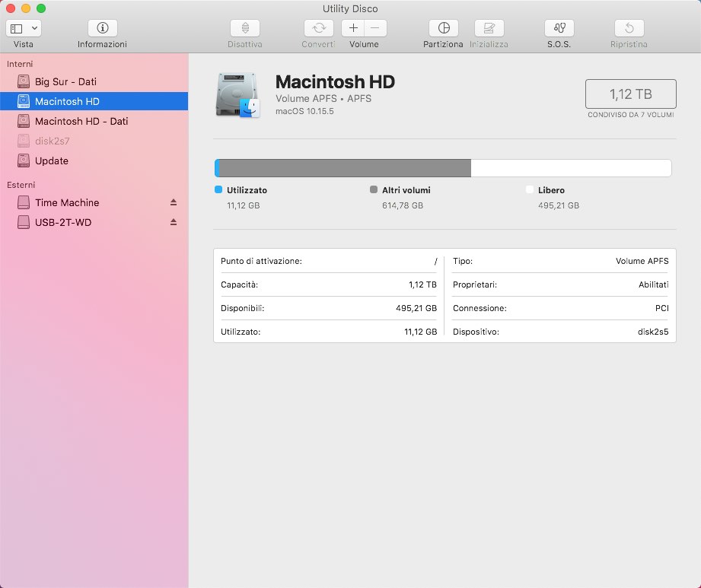Select Big Sur - Dati volume
The image size is (701, 588).
[x=94, y=81]
